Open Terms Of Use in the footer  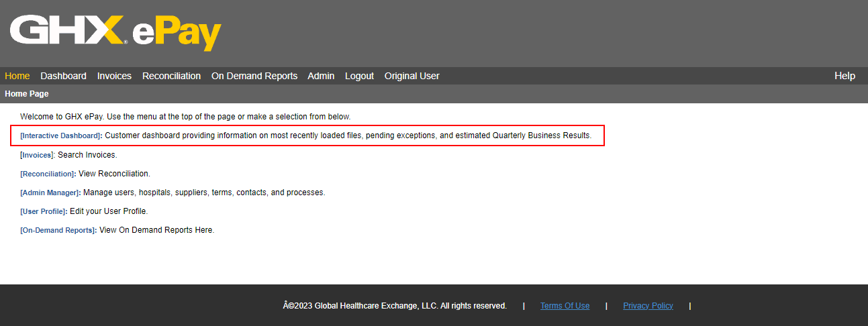coord(565,306)
